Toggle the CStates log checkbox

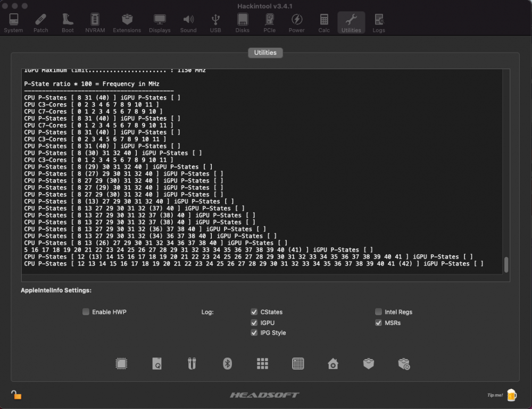tap(254, 312)
